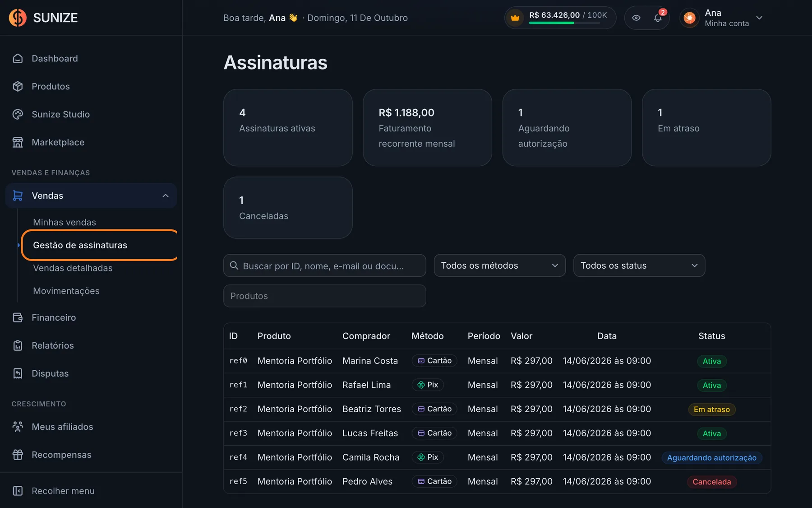Click the Recompensas gift icon
Screen dimensions: 812x508
coord(18,455)
